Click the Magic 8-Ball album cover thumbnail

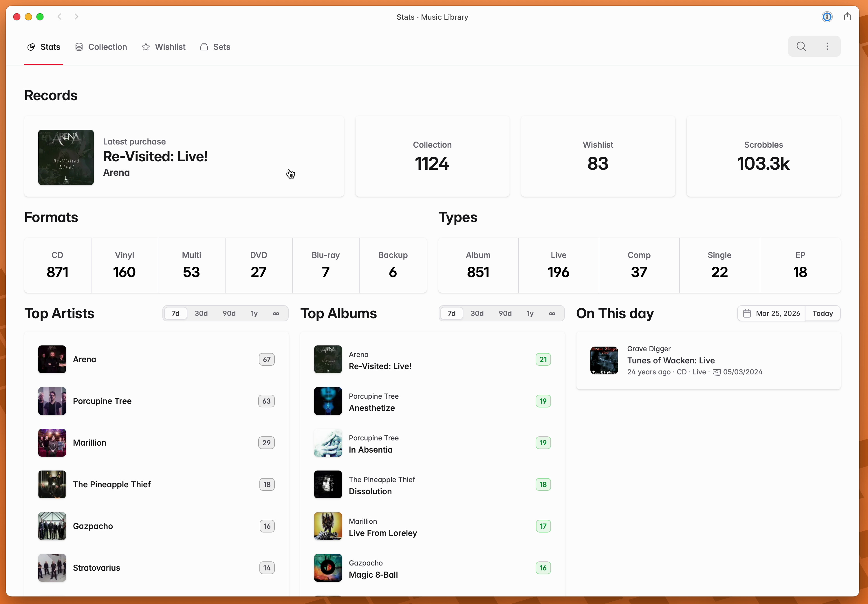tap(328, 568)
